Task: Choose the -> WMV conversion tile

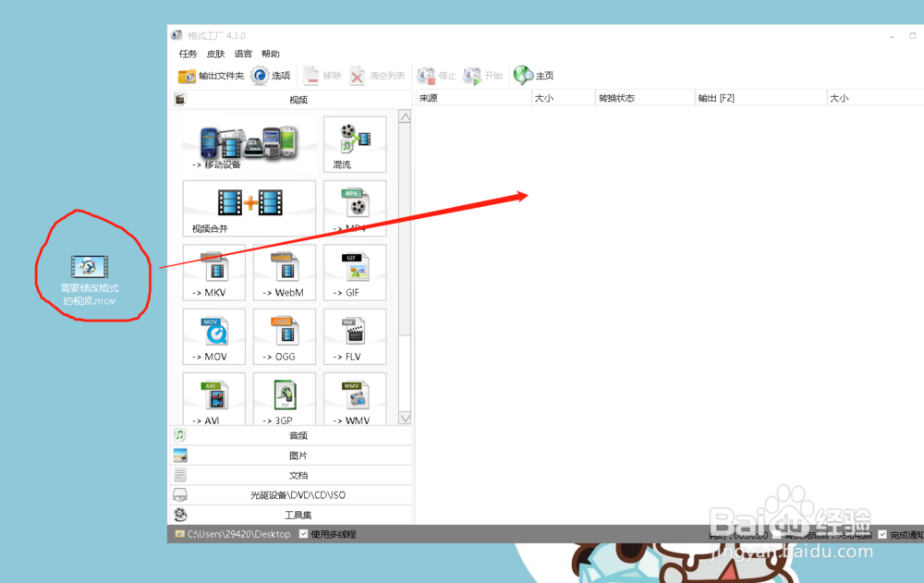Action: click(355, 398)
